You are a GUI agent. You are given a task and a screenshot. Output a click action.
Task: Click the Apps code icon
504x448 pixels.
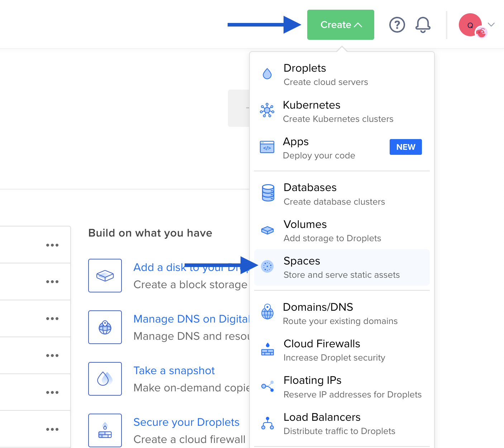click(x=267, y=147)
